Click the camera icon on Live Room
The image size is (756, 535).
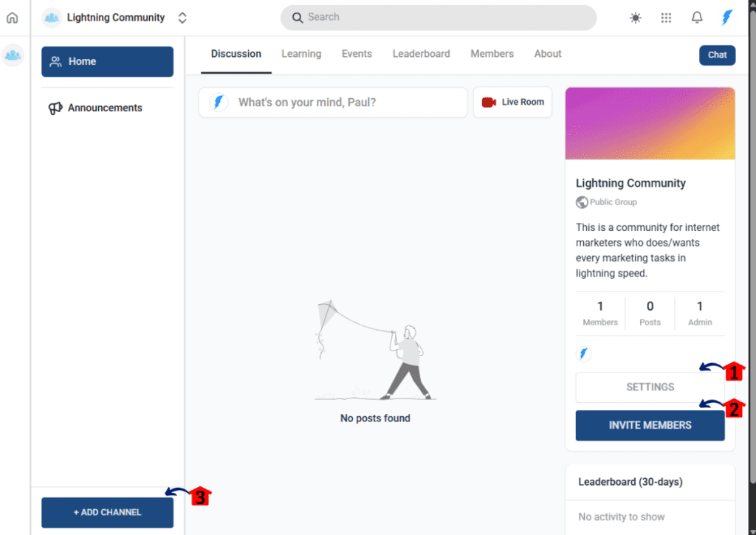pyautogui.click(x=487, y=102)
